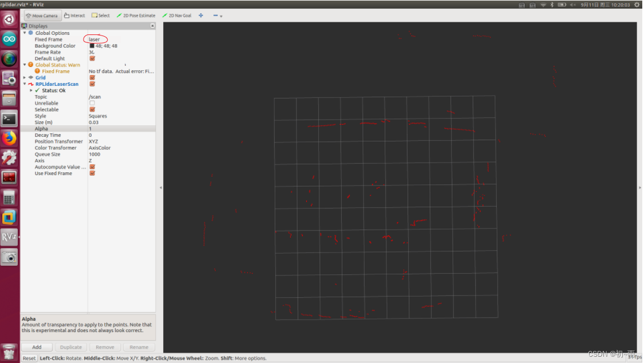This screenshot has height=363, width=644.
Task: Launch Arduino IDE from the dock
Action: (x=9, y=40)
